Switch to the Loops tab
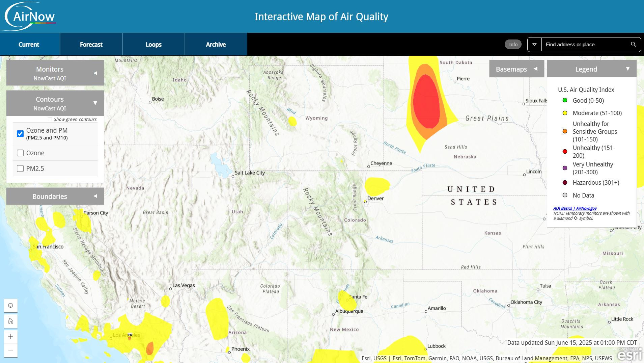The image size is (644, 363). pyautogui.click(x=153, y=44)
